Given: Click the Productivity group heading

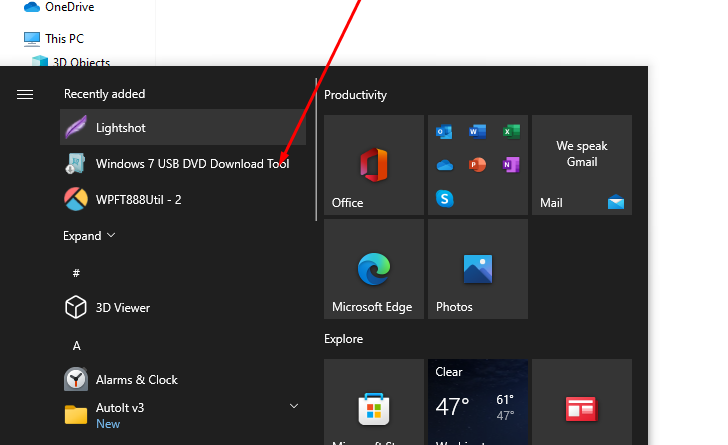Looking at the screenshot, I should pos(355,95).
